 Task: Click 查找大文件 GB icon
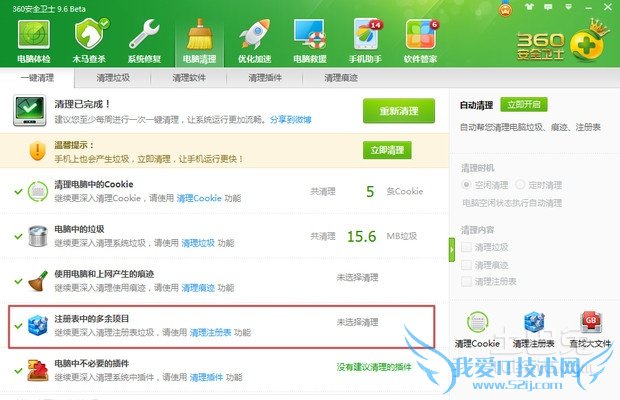(591, 322)
